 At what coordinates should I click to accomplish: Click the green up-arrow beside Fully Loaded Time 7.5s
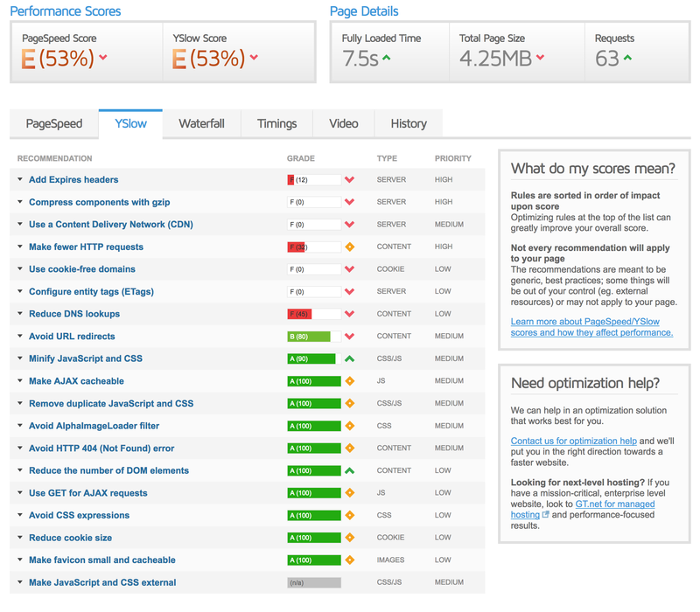387,57
